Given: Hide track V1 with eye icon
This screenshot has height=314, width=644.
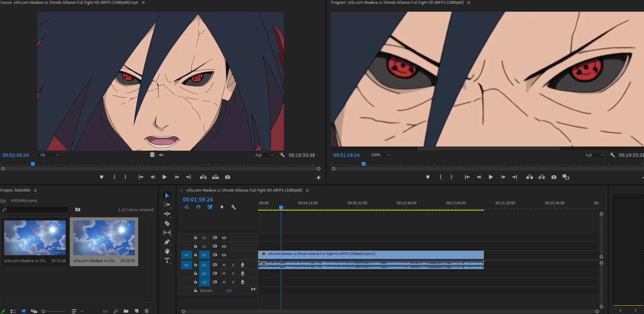Looking at the screenshot, I should [224, 255].
